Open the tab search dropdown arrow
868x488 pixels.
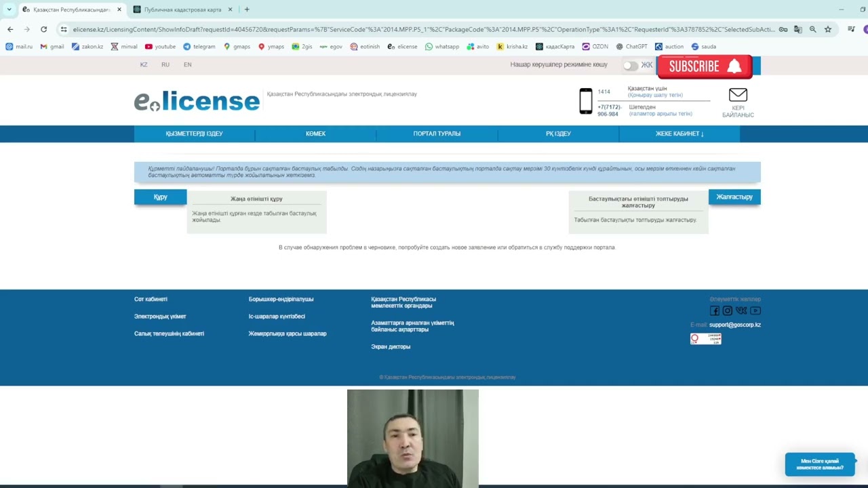9,9
